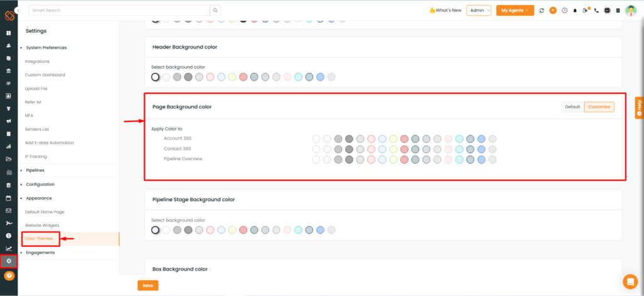
Task: Open the notifications bell icon
Action: coord(575,10)
